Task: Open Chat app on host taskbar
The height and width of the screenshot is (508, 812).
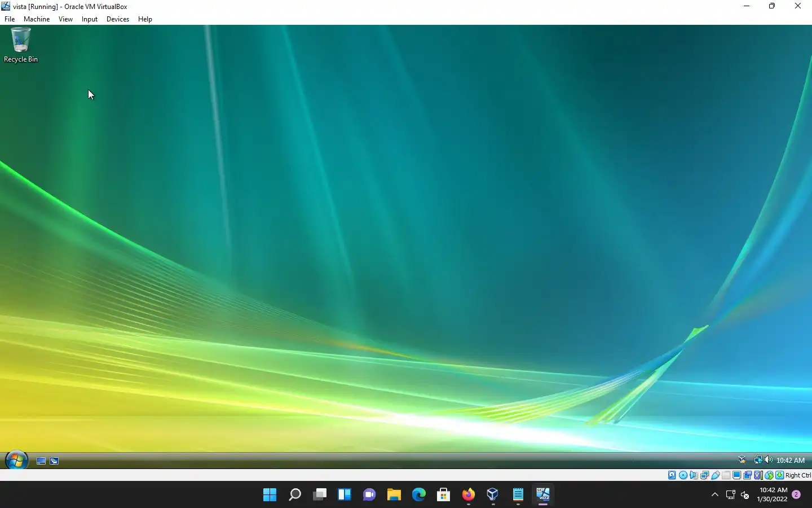Action: tap(369, 494)
